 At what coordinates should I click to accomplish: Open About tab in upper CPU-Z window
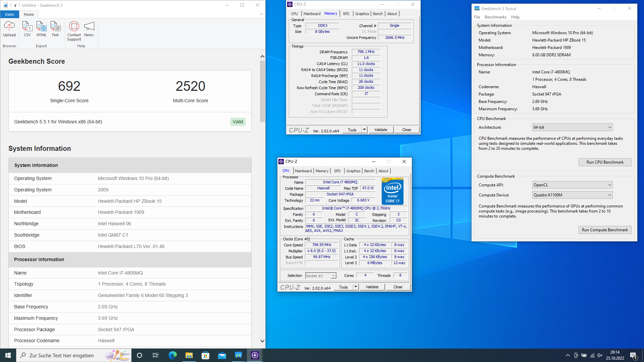392,14
